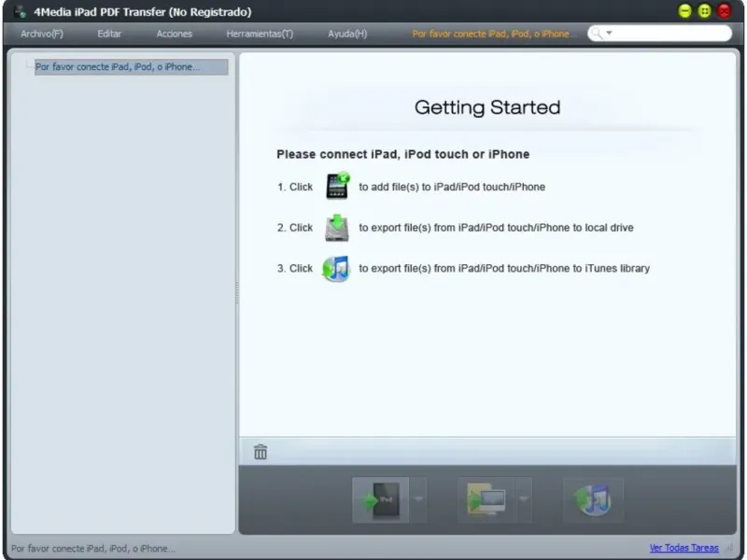Click the yellow minimize window button

(684, 11)
